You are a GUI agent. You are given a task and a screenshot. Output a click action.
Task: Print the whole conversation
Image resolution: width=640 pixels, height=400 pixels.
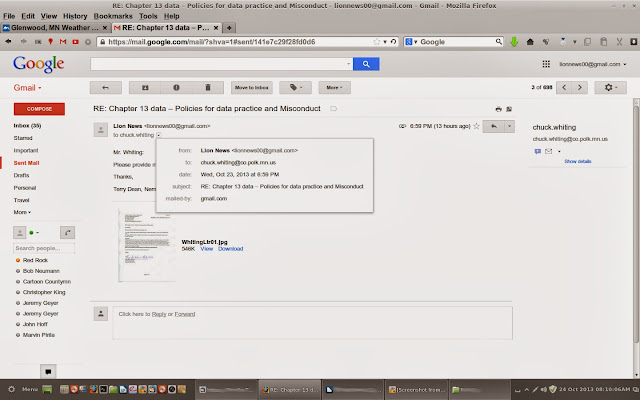pyautogui.click(x=498, y=109)
